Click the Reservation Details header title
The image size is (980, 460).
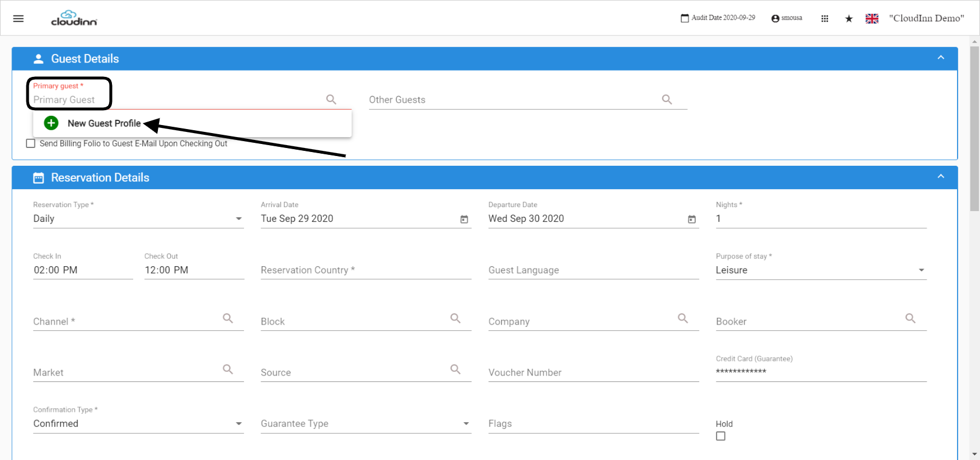[100, 178]
